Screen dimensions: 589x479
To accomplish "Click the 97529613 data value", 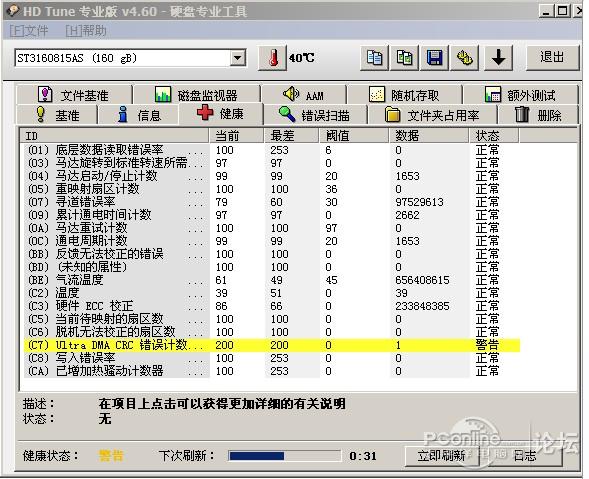I will coord(419,202).
